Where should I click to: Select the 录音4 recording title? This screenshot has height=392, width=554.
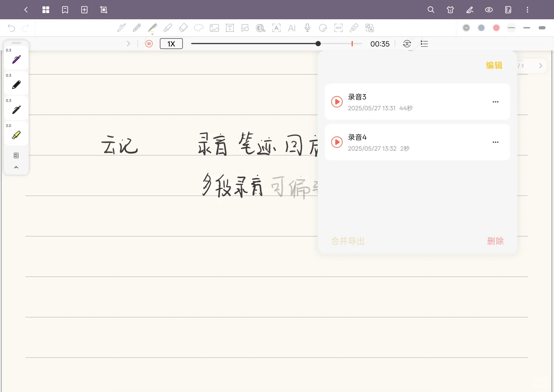(x=357, y=137)
